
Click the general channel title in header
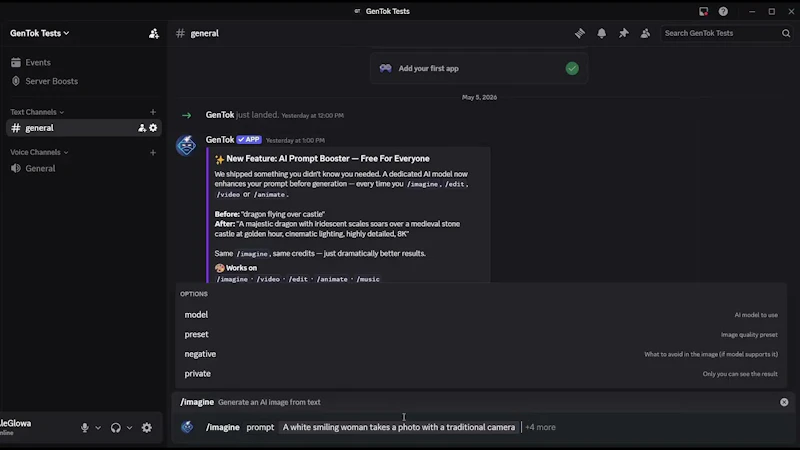coord(205,33)
